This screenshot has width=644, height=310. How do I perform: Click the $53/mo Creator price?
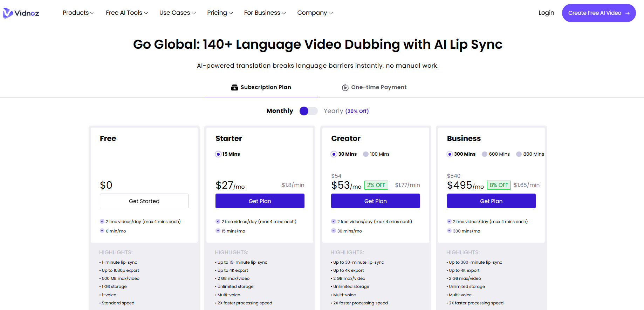pos(346,185)
